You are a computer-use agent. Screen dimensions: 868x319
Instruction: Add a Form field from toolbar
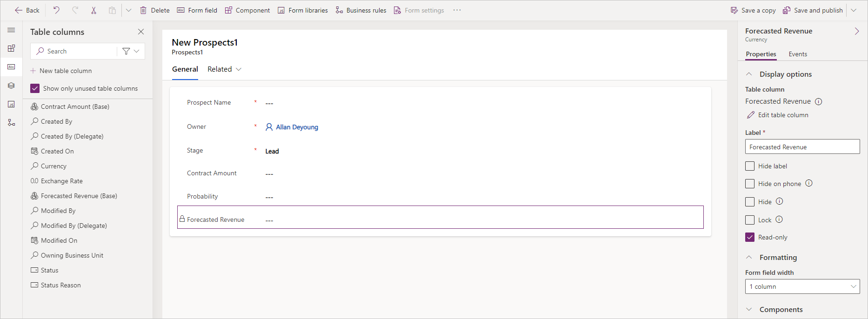click(x=197, y=10)
